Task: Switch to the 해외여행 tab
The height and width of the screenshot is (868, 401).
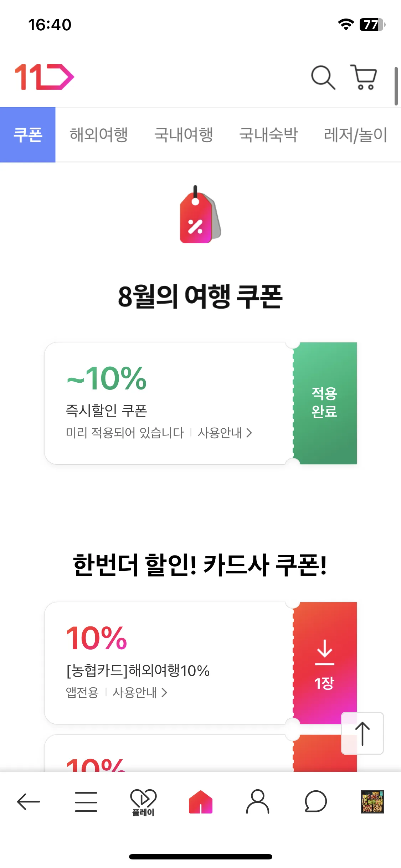Action: pyautogui.click(x=99, y=135)
